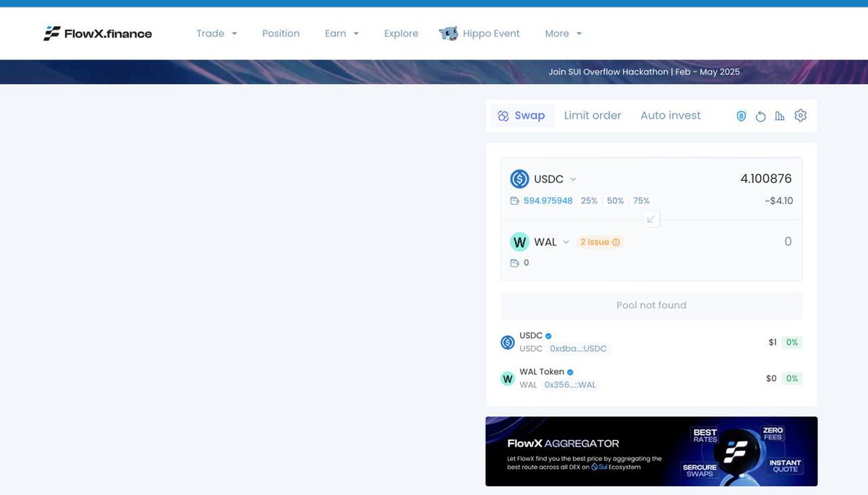Click the SUI Overflow Hackathon banner
868x495 pixels.
click(x=434, y=72)
